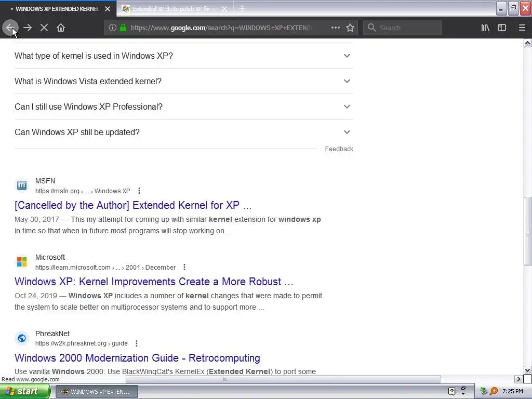Screen dimensions: 532x399
Task: Close the WINDOWS XP EXTENDED KERNEL tab
Action: [x=108, y=9]
